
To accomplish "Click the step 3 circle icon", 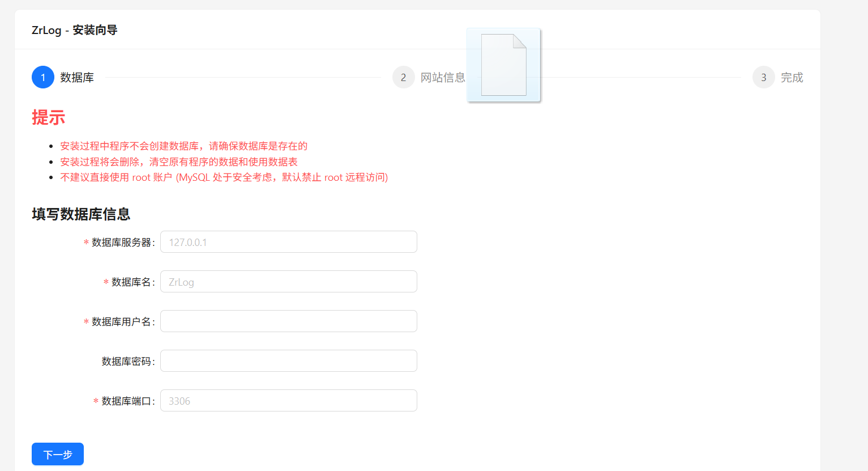I will click(x=764, y=77).
